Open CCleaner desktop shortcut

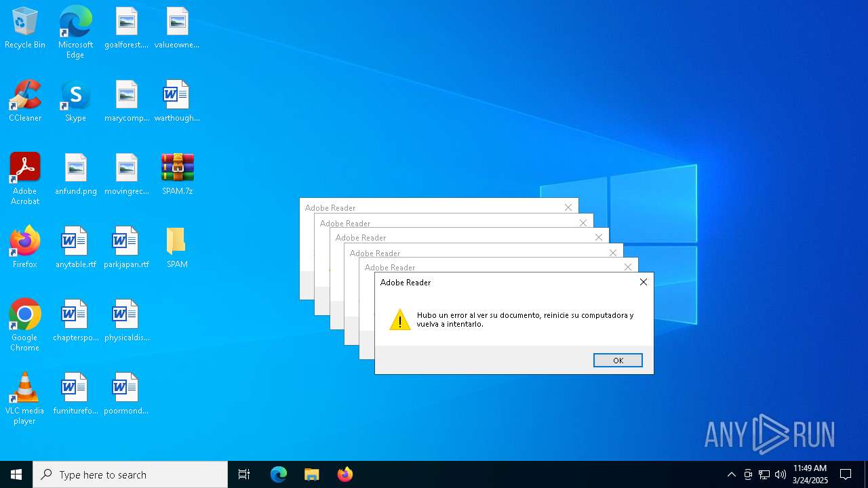(x=25, y=102)
